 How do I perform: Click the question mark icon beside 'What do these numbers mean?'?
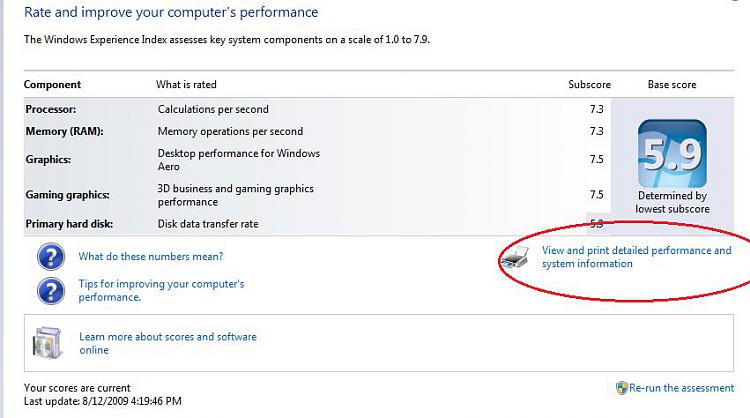[x=51, y=256]
